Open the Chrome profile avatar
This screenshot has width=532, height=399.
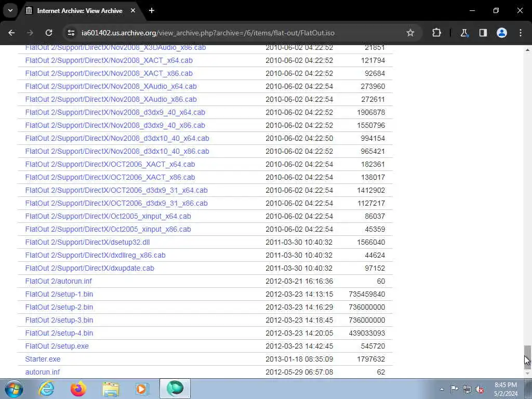pyautogui.click(x=502, y=33)
